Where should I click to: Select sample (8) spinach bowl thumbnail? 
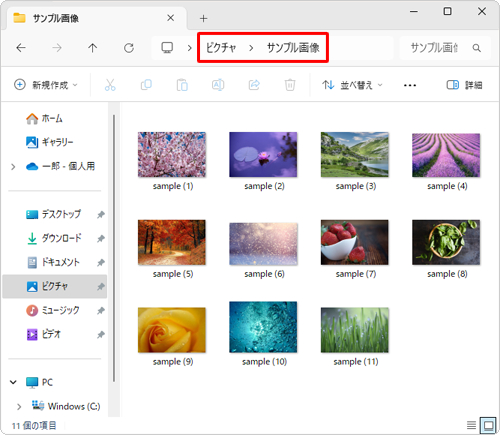446,242
